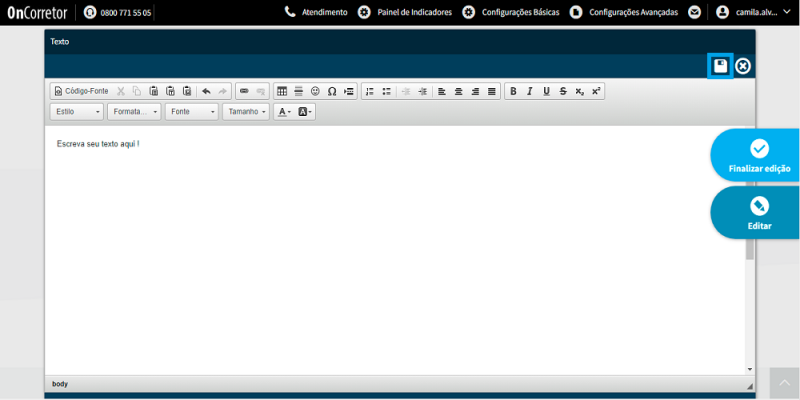
Task: Click the envelope messages icon
Action: pos(694,12)
